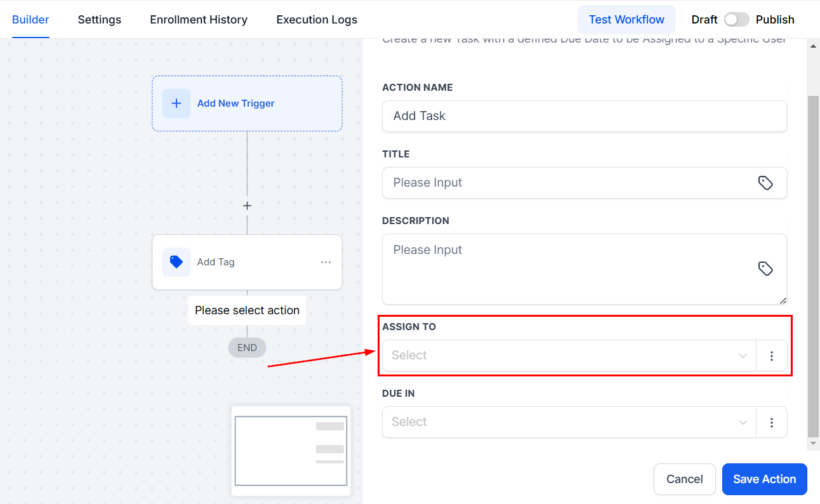The height and width of the screenshot is (504, 820).
Task: Expand the Assign To dropdown
Action: [x=569, y=355]
